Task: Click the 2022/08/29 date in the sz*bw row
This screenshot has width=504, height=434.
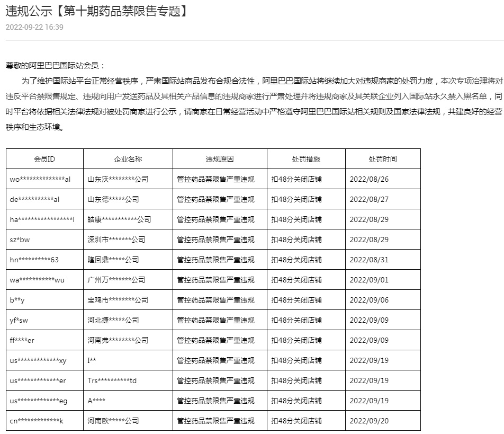Action: point(369,240)
